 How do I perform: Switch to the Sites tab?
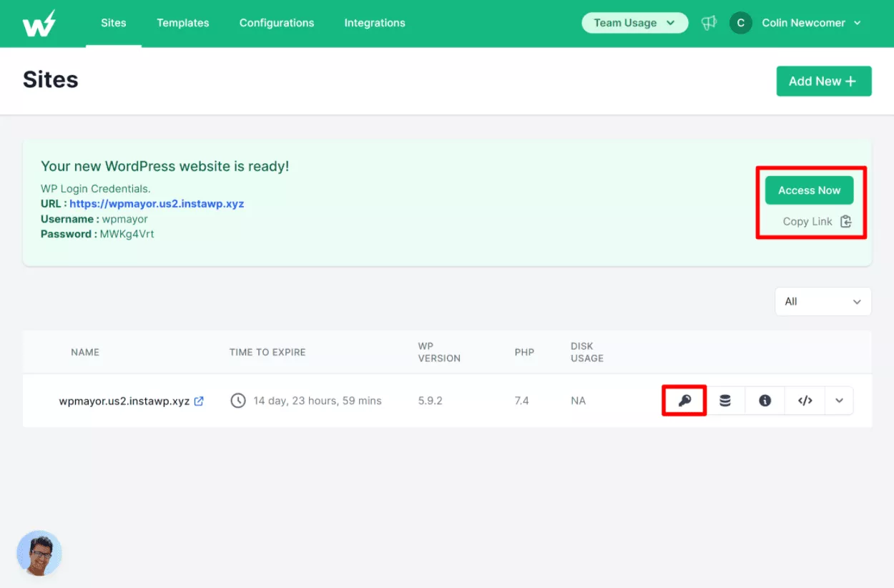[114, 23]
